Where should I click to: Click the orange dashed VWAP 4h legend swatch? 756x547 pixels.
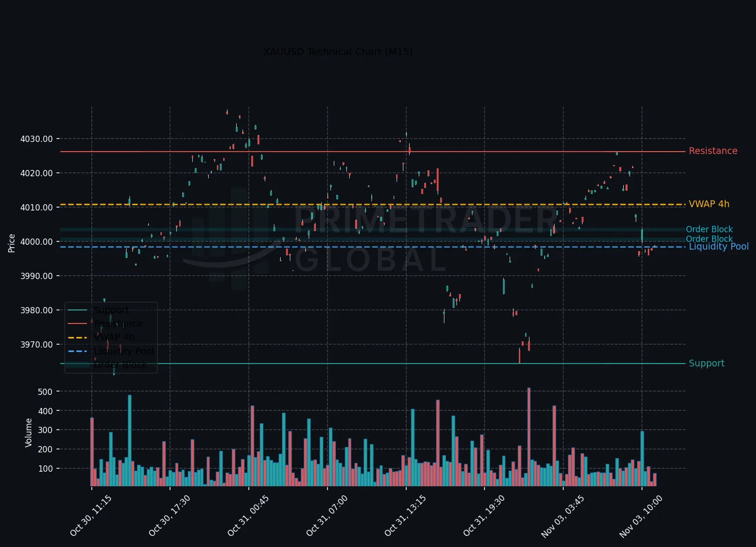coord(78,337)
